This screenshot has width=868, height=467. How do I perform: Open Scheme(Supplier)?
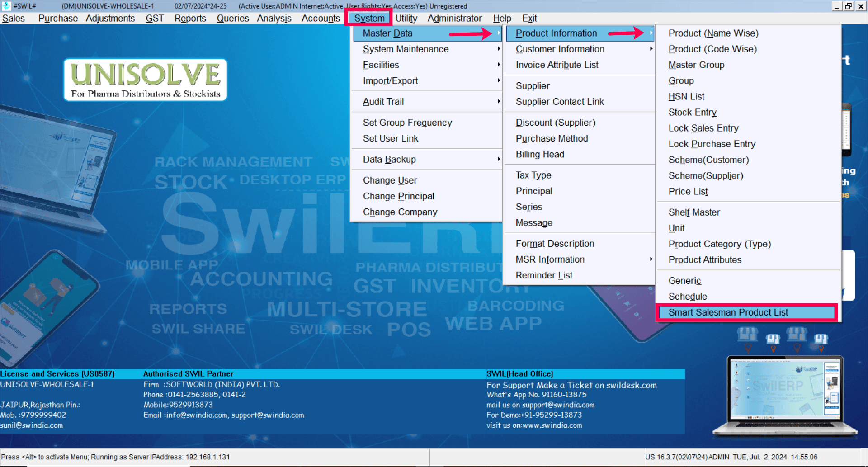coord(748,176)
